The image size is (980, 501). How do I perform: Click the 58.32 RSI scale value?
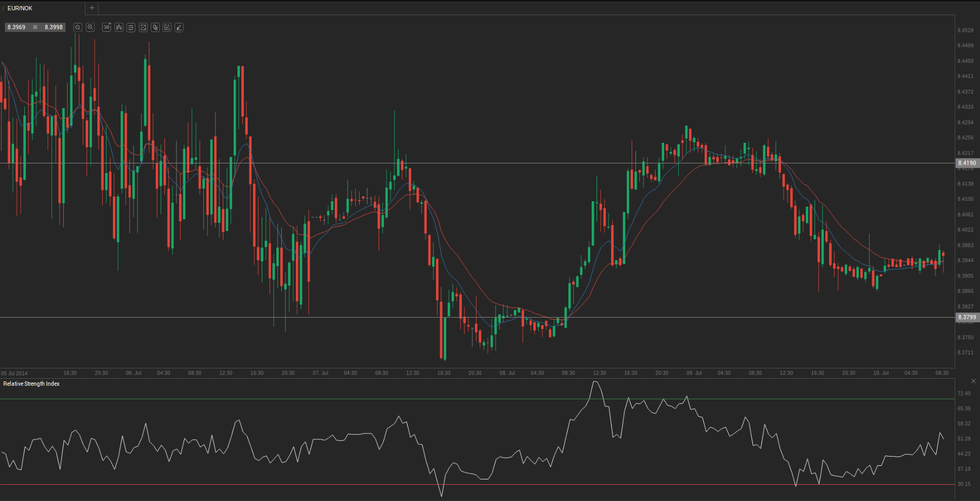pyautogui.click(x=964, y=424)
